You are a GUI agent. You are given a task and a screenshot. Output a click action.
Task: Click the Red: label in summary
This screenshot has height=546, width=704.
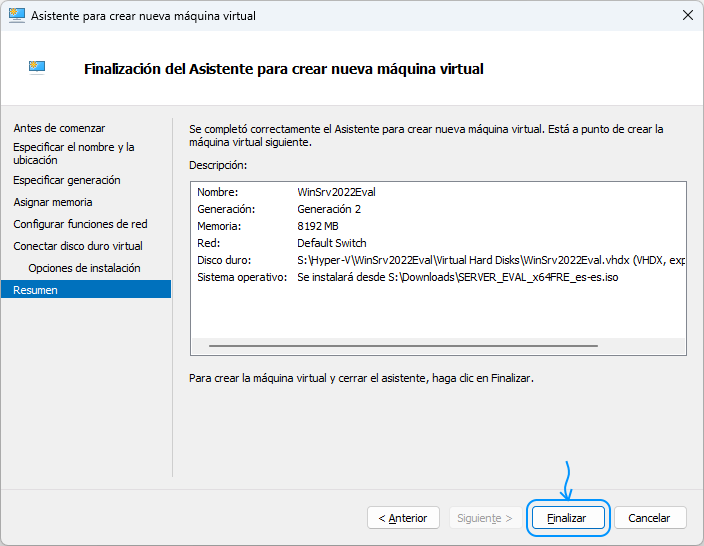pyautogui.click(x=209, y=243)
